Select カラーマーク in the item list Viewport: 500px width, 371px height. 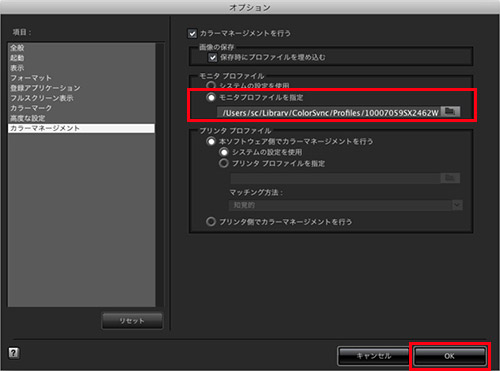tap(81, 108)
